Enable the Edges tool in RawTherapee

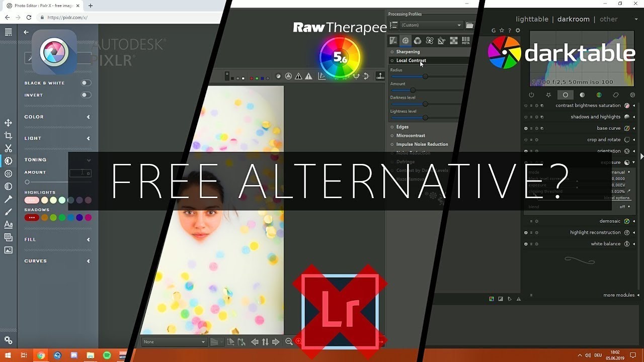[392, 127]
